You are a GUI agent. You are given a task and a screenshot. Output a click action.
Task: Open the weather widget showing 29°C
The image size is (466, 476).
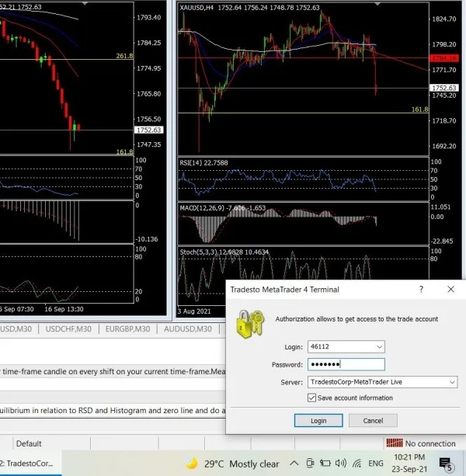(232, 464)
